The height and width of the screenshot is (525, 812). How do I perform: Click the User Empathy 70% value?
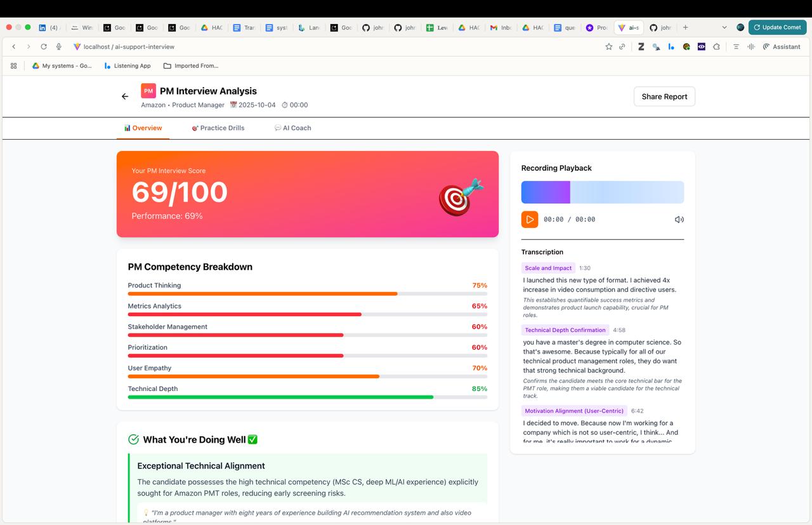pos(480,368)
